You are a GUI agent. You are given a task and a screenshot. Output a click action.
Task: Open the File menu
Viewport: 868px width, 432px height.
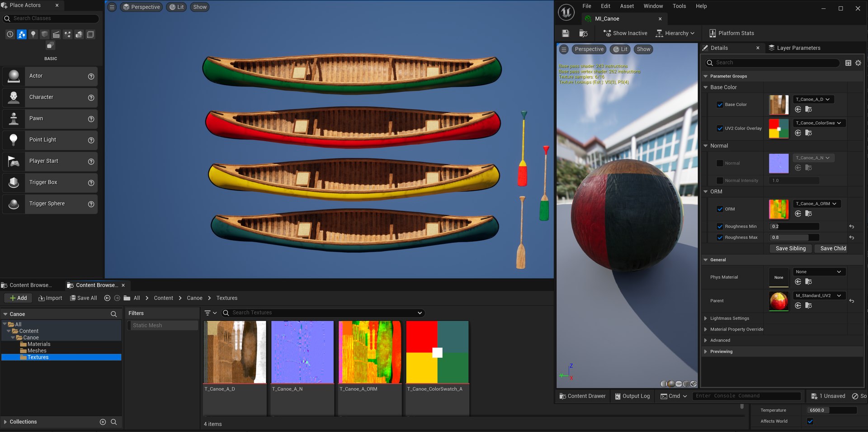586,6
